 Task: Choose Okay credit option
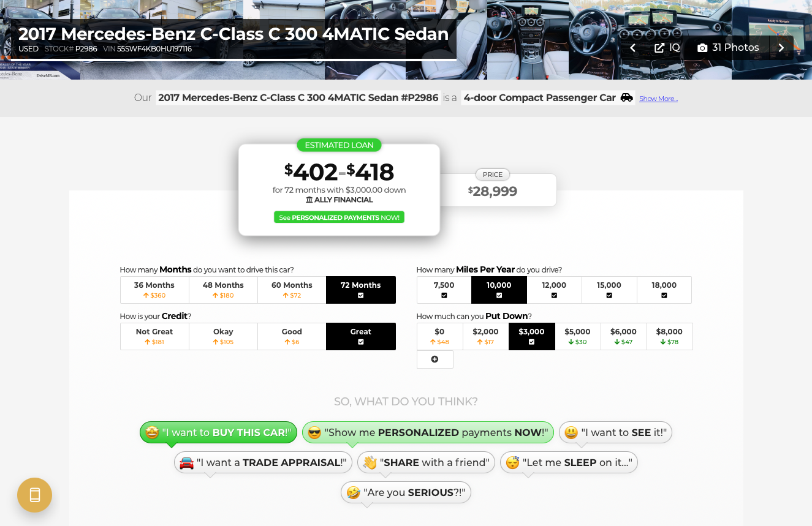[x=223, y=336]
